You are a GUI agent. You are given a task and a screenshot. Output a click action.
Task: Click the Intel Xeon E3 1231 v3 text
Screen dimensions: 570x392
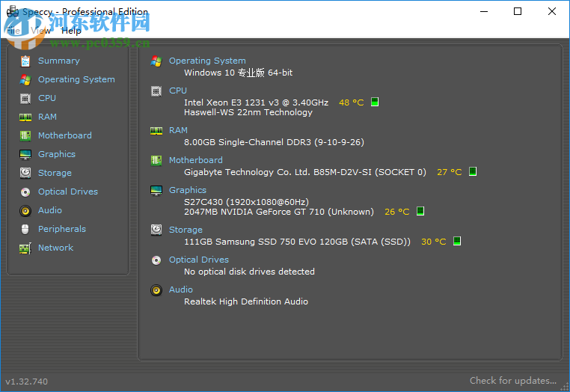coord(256,102)
